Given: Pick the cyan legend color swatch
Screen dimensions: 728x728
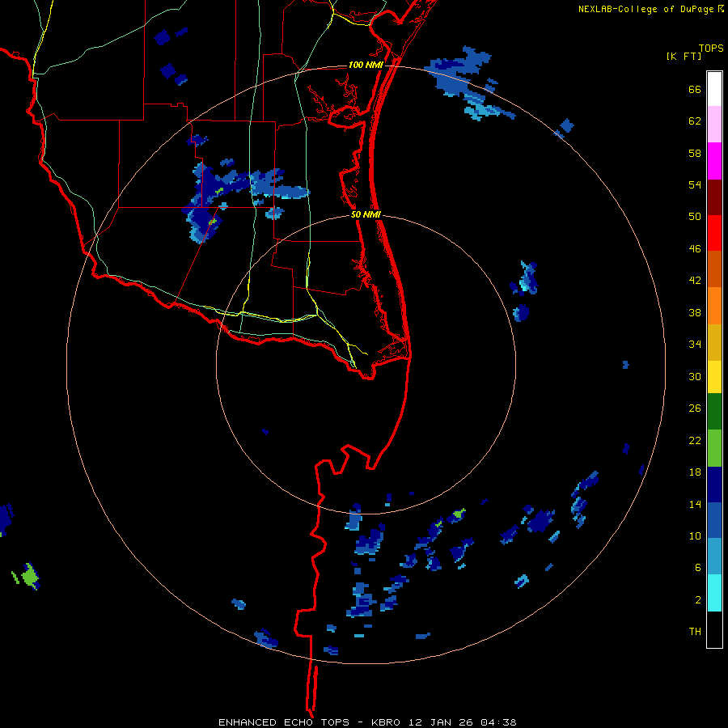Looking at the screenshot, I should (x=714, y=593).
